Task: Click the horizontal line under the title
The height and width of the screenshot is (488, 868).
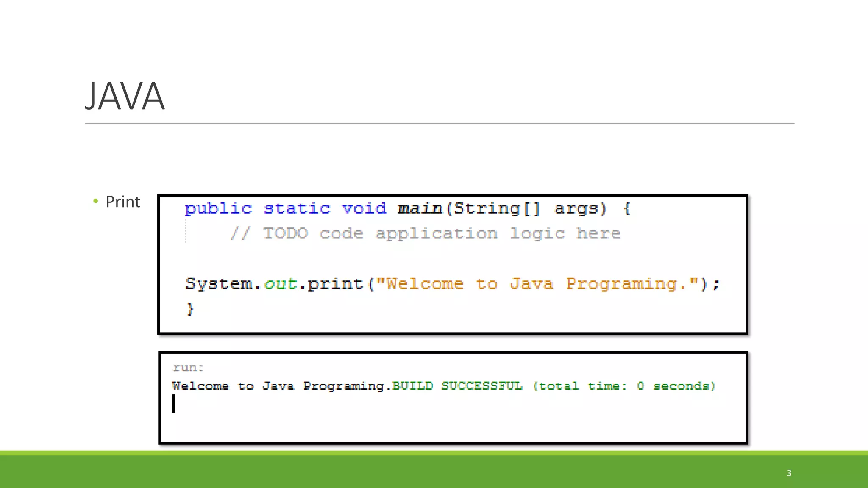Action: tap(439, 124)
